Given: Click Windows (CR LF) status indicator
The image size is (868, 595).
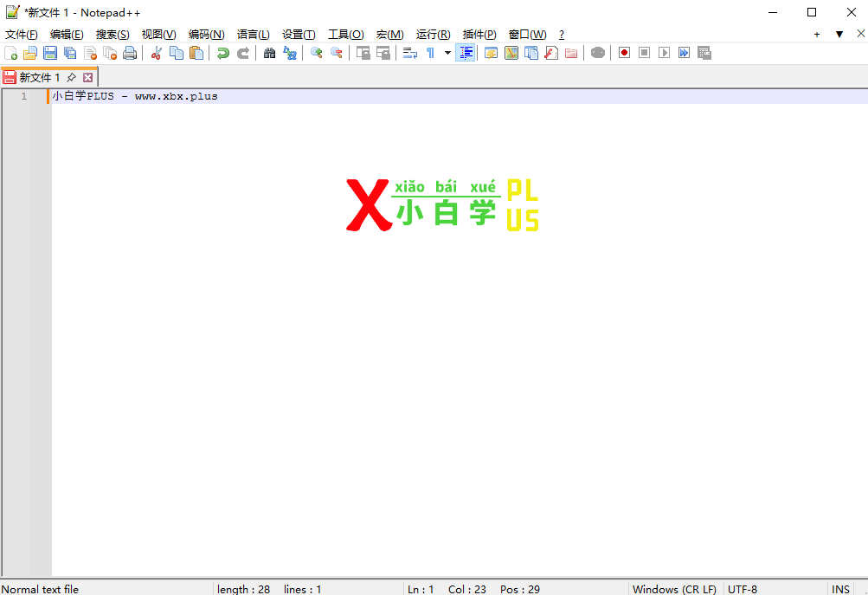Looking at the screenshot, I should pos(674,589).
